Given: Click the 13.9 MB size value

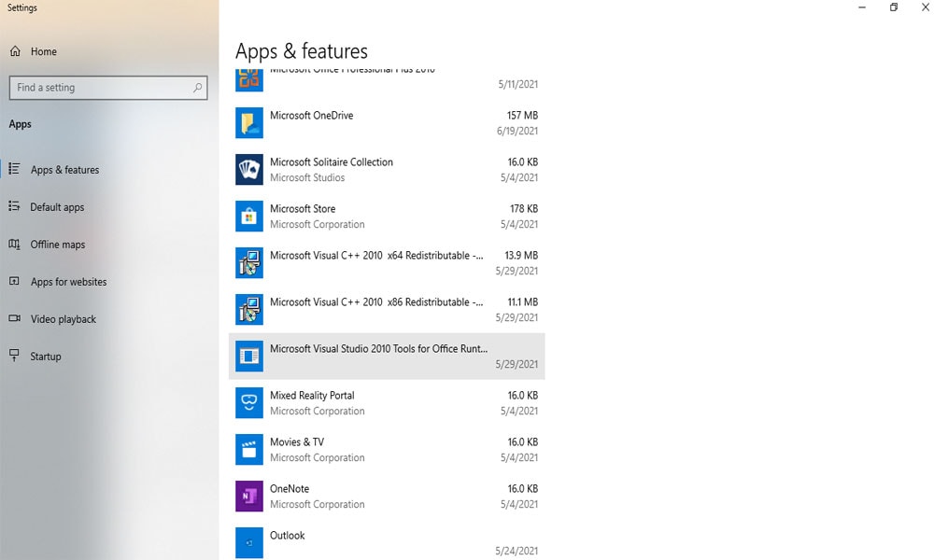Looking at the screenshot, I should [521, 256].
